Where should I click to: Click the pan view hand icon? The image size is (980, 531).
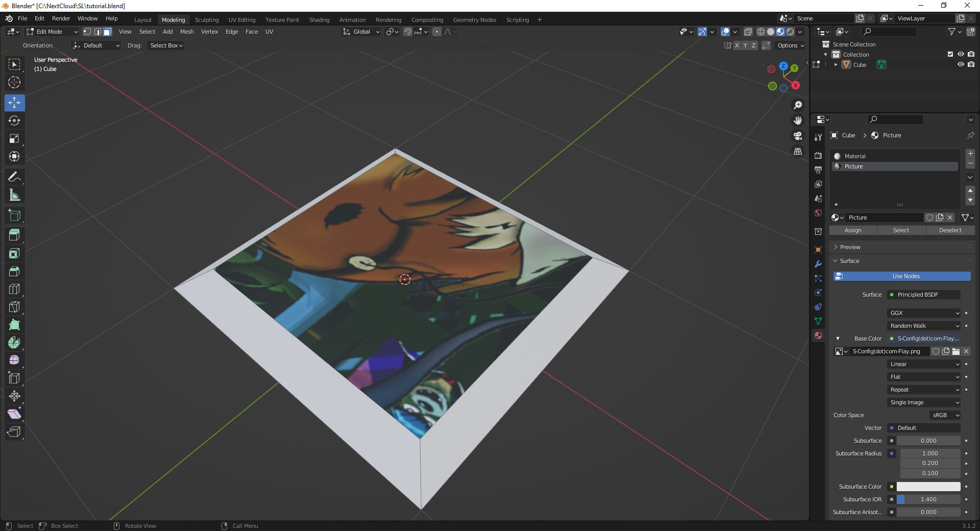click(798, 120)
